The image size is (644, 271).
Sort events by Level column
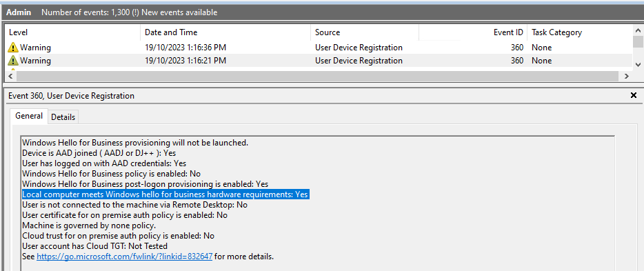tap(72, 32)
